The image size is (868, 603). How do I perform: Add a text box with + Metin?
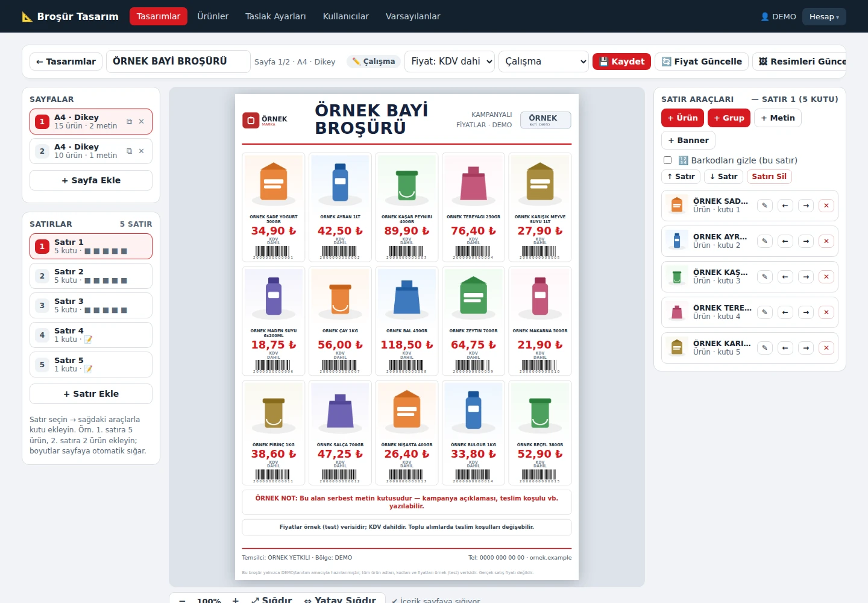[x=778, y=118]
